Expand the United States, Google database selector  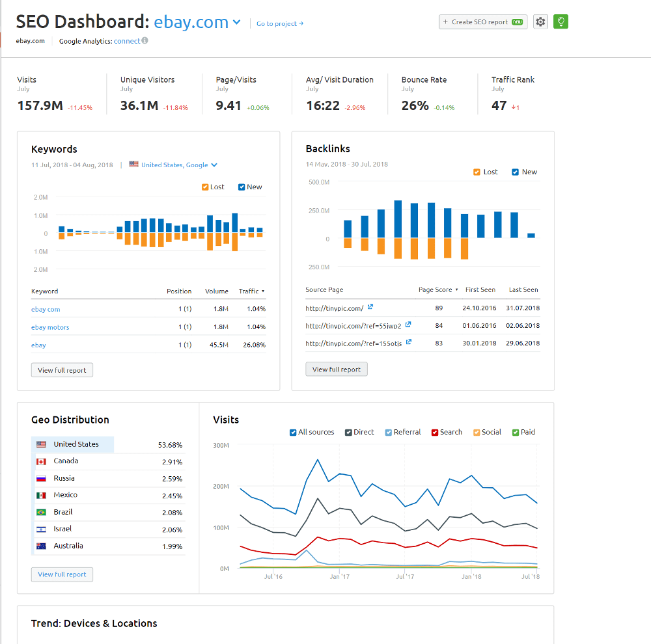(x=214, y=165)
